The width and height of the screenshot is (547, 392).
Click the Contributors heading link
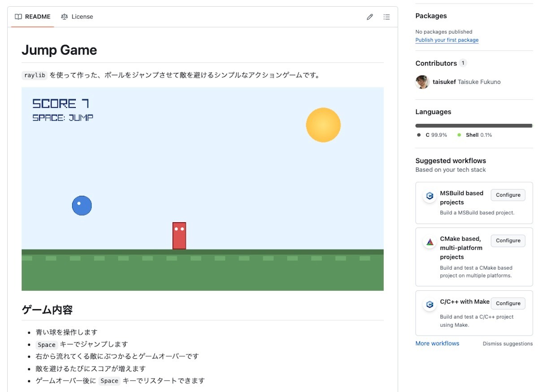click(436, 63)
